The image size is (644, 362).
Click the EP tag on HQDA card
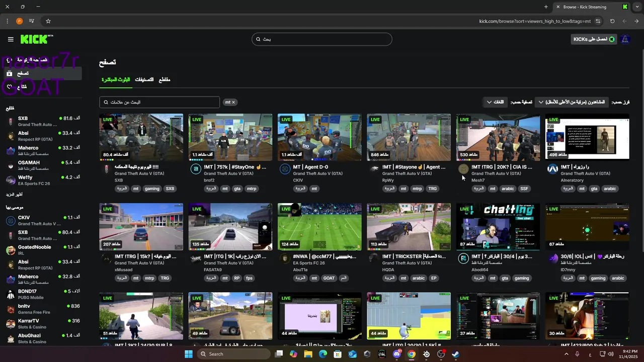click(x=433, y=278)
